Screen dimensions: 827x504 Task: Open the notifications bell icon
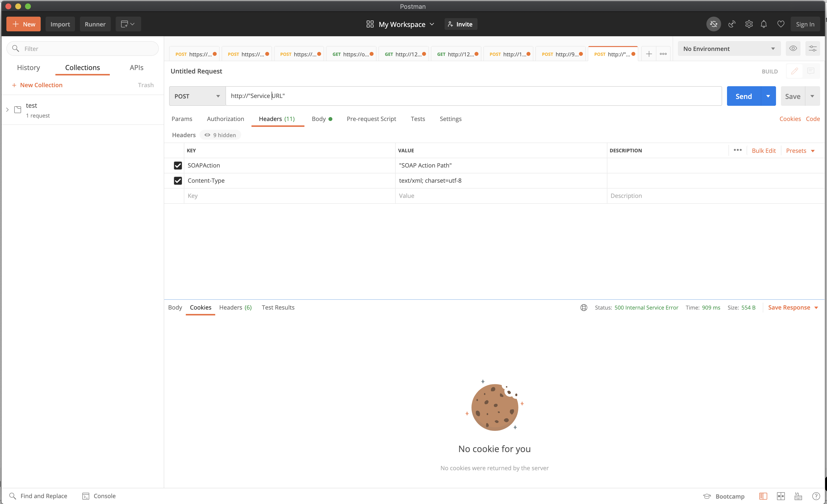coord(764,24)
